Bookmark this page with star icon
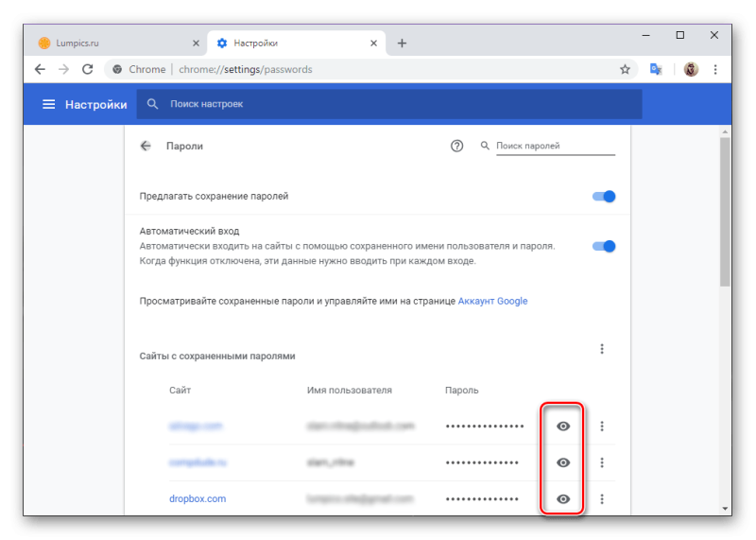Image resolution: width=756 pixels, height=540 pixels. tap(625, 69)
